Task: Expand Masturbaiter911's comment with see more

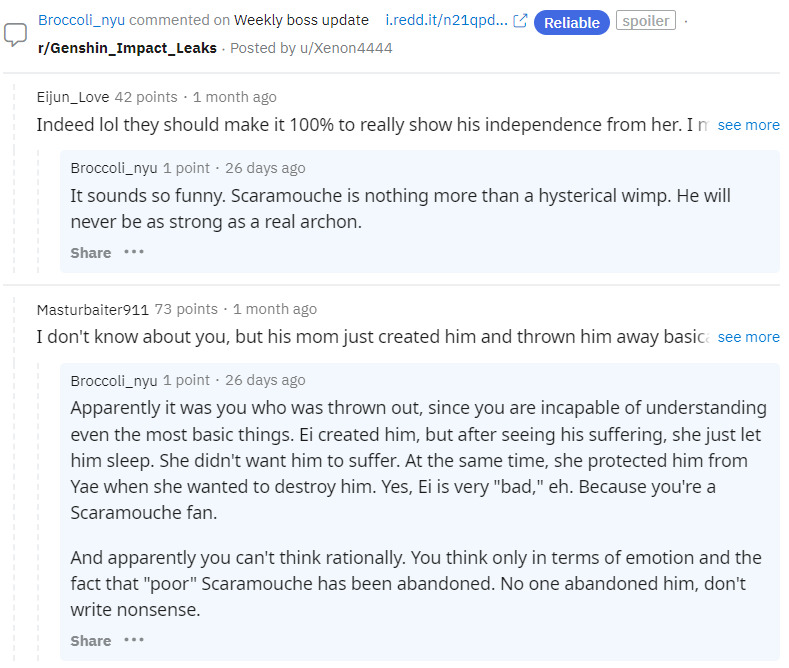Action: pyautogui.click(x=748, y=337)
